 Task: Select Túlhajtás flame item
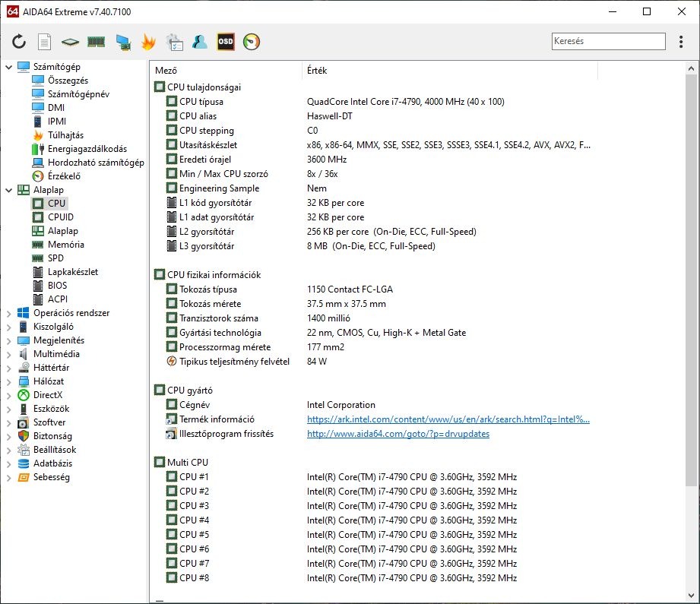pos(65,135)
